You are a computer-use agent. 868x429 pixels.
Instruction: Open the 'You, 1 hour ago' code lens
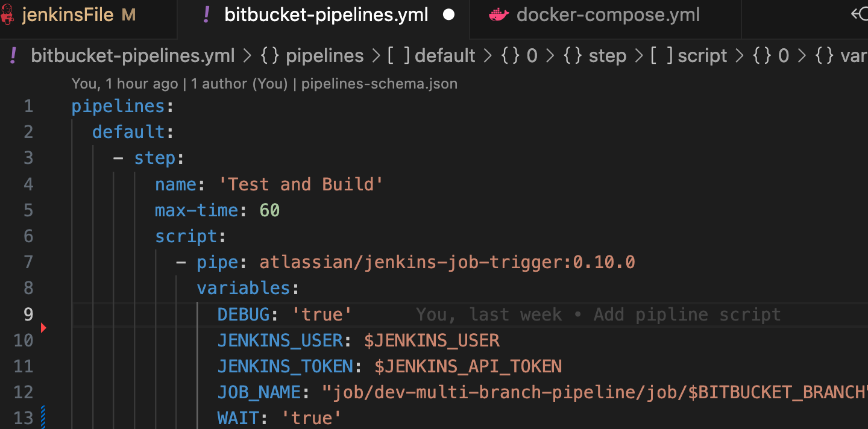[x=125, y=84]
